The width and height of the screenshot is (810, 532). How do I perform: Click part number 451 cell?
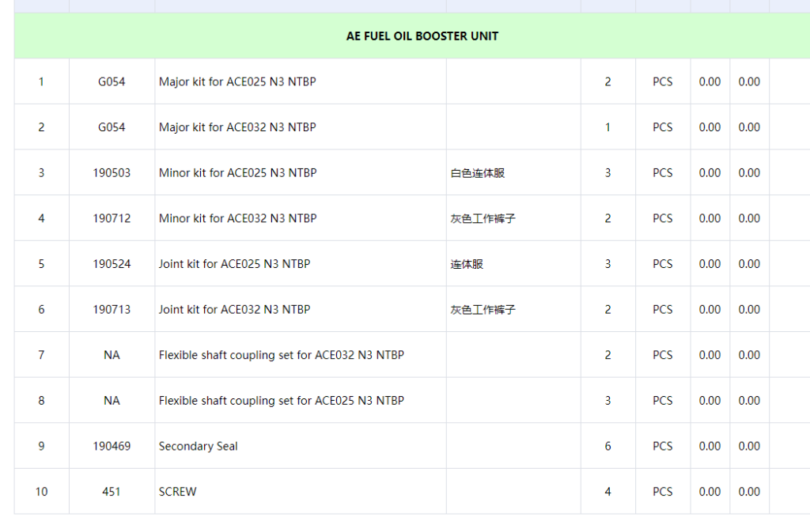tap(112, 492)
